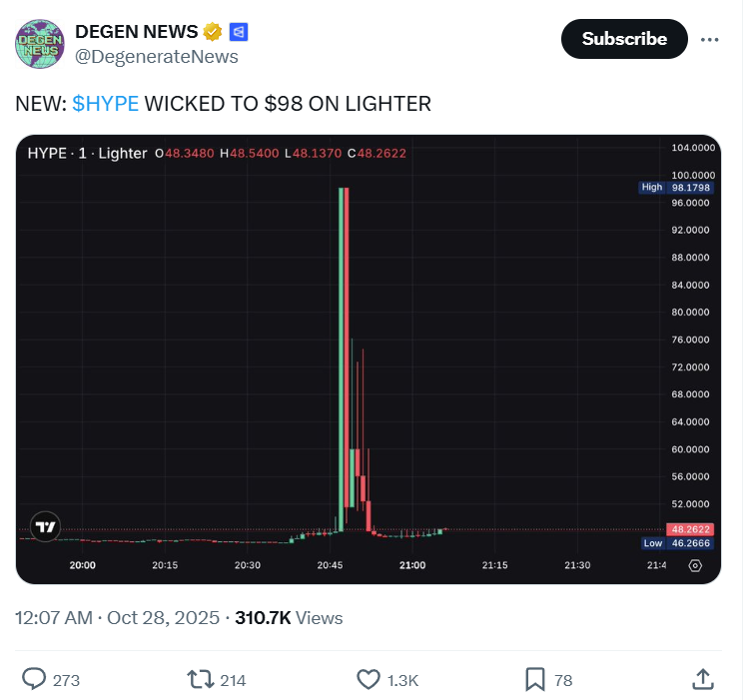Click the blue affiliate badge icon
The height and width of the screenshot is (700, 751).
click(x=238, y=32)
